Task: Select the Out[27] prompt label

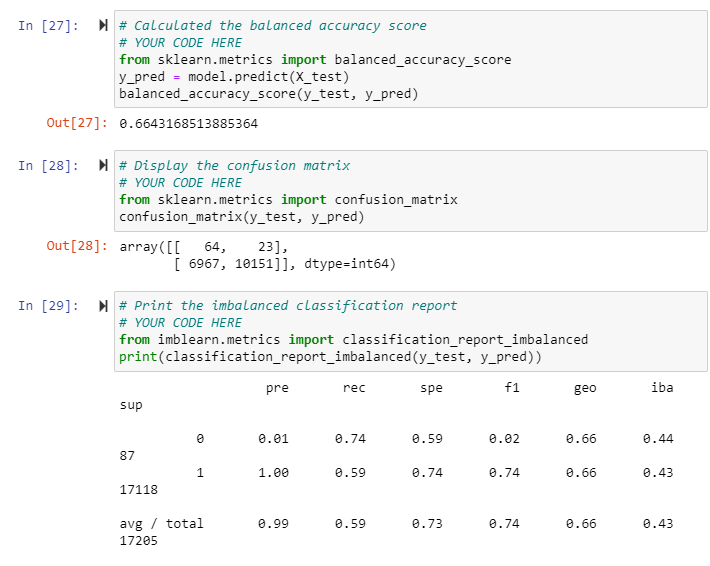Action: 77,123
